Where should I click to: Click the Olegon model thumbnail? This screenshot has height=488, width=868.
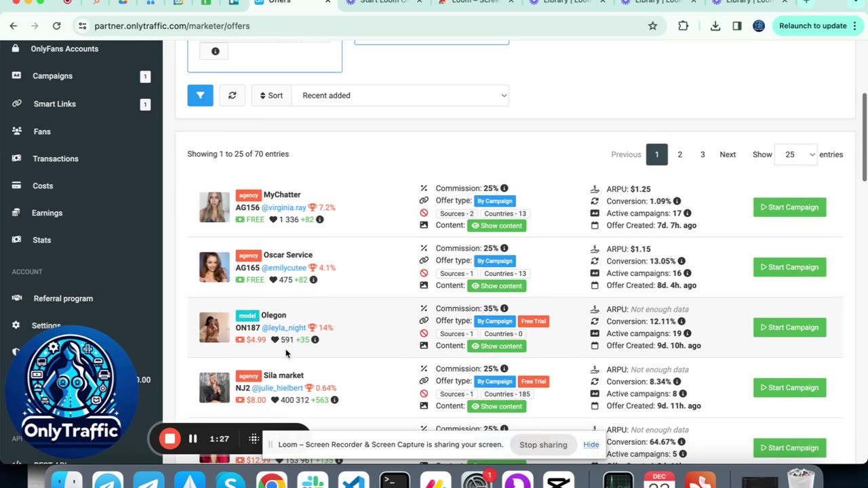(214, 327)
